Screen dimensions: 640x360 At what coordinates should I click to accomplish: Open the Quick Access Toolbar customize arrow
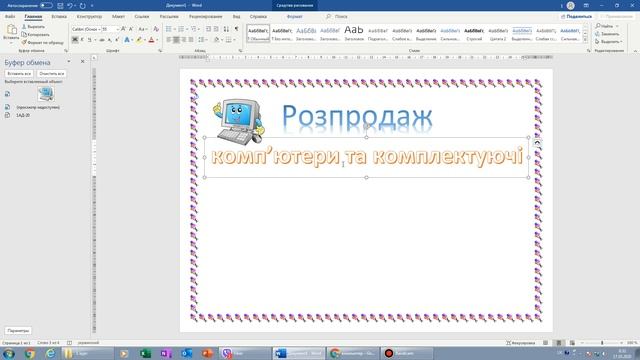click(92, 5)
